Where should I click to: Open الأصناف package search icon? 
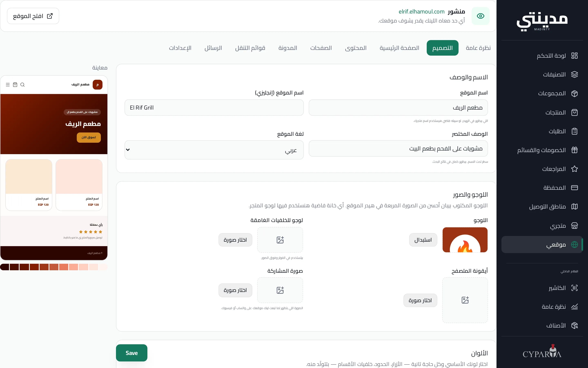tap(574, 325)
